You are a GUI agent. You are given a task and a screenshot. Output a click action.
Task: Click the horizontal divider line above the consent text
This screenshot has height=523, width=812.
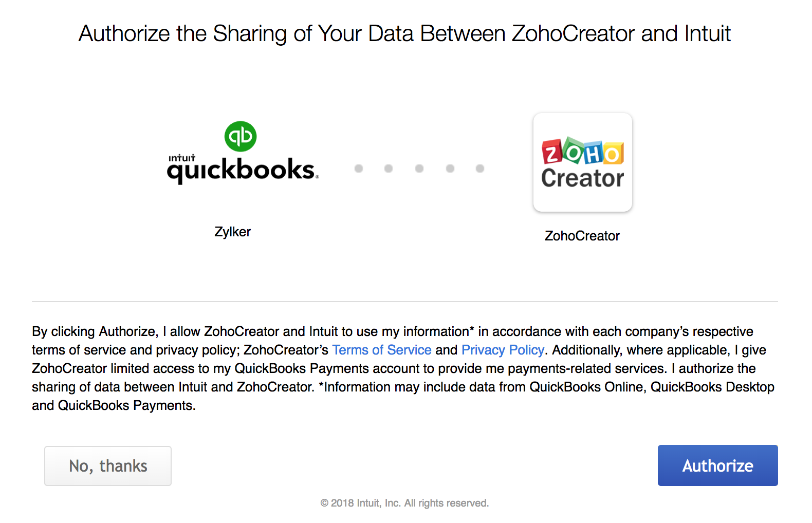[x=404, y=302]
